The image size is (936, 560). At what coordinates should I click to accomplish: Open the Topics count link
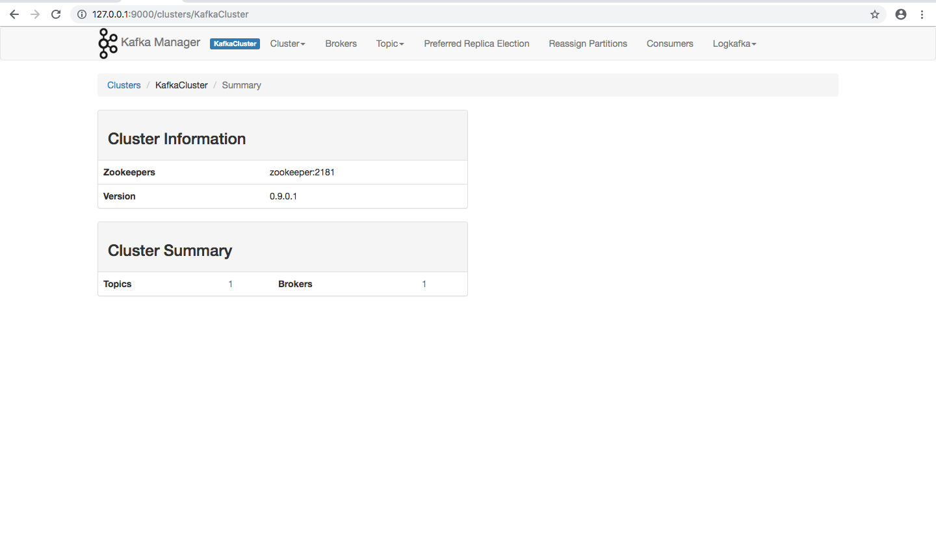pyautogui.click(x=230, y=284)
